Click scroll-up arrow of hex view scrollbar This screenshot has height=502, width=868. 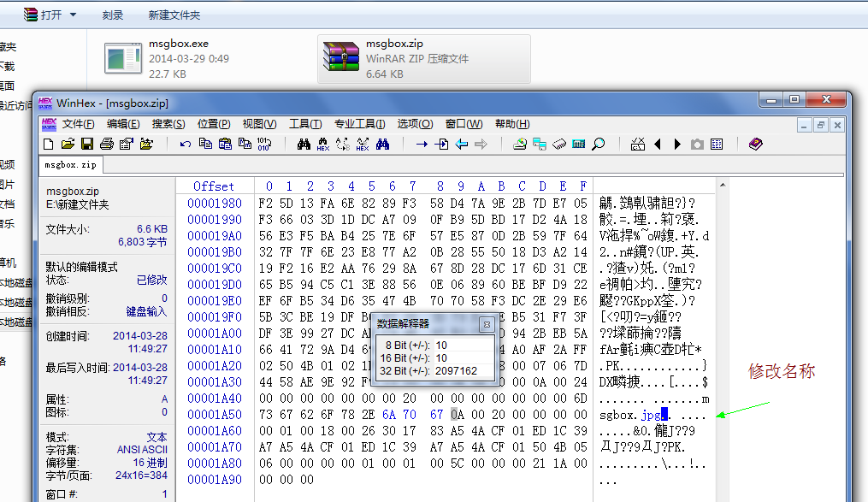(723, 185)
